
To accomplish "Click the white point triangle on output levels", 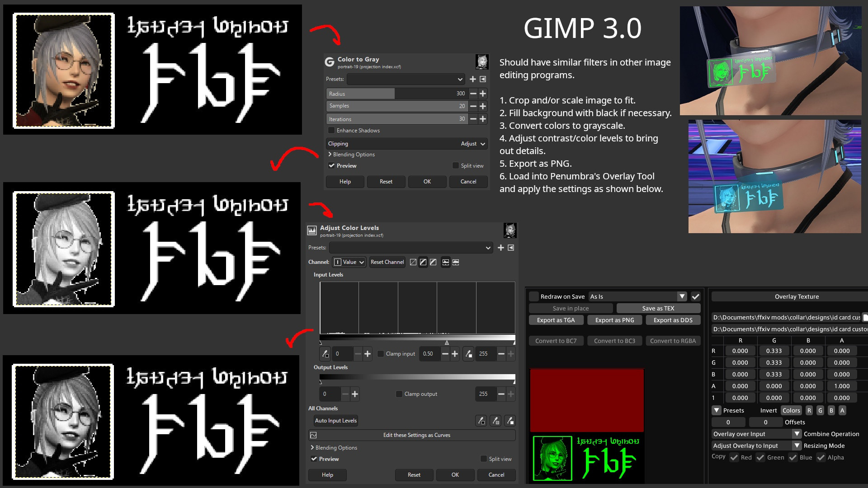I will click(x=514, y=382).
